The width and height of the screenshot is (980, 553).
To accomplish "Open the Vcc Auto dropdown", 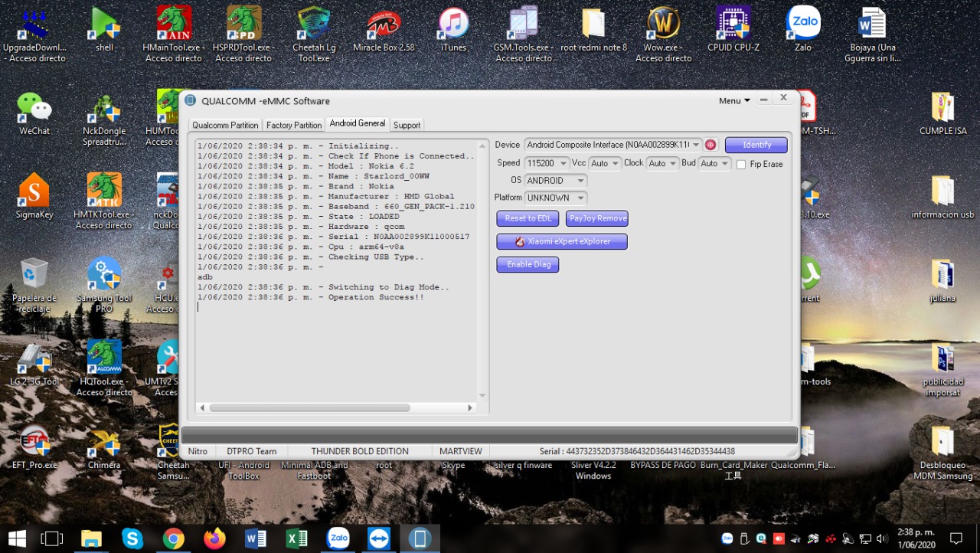I will coord(605,163).
